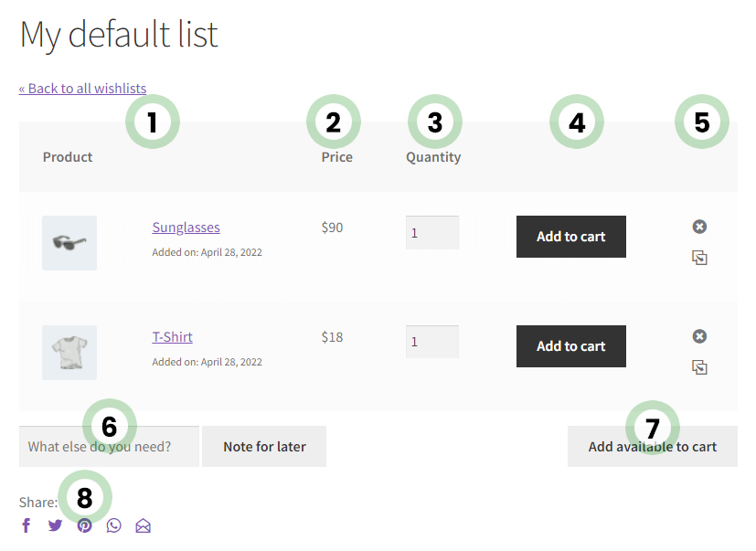Add T-Shirt to cart
The width and height of the screenshot is (756, 551).
point(570,346)
